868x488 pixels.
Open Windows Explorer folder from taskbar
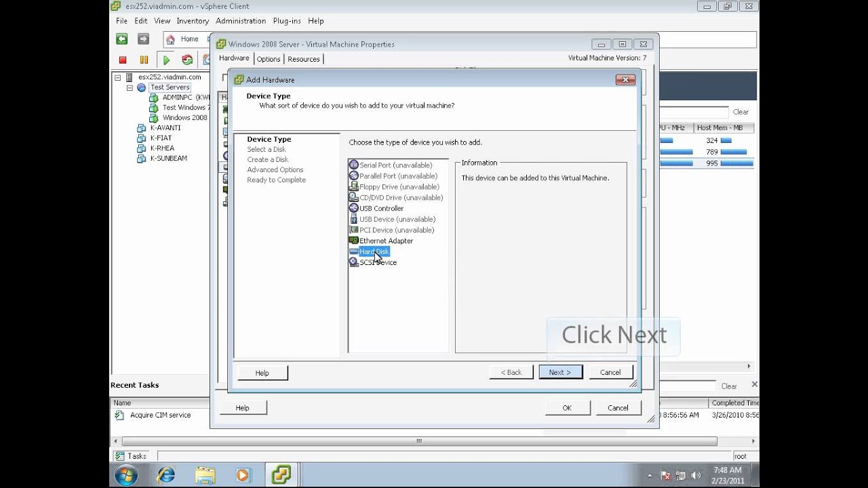205,475
